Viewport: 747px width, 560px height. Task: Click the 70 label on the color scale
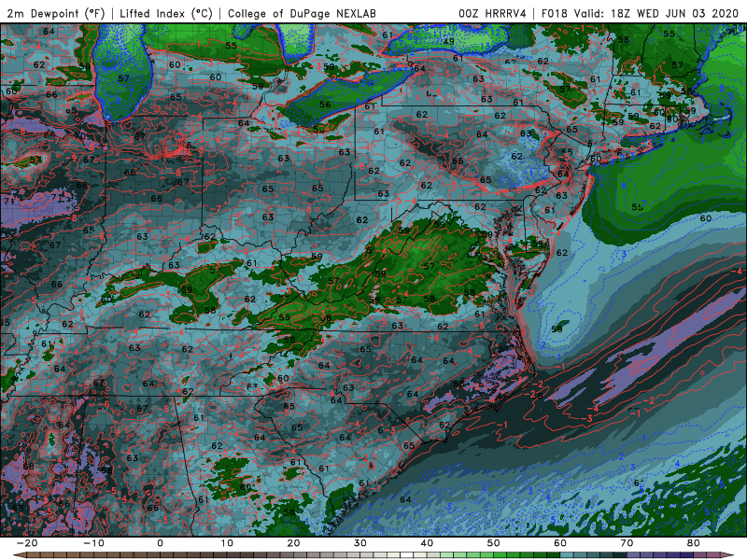point(627,543)
